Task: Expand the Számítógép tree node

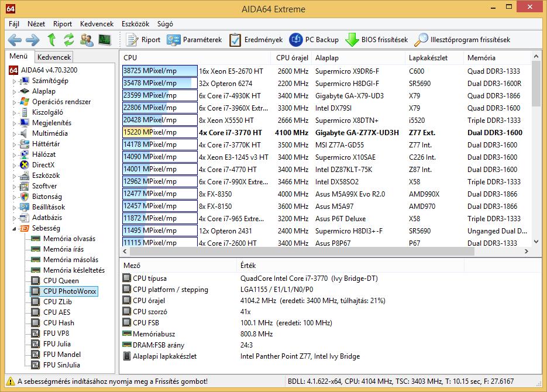Action: coord(14,81)
